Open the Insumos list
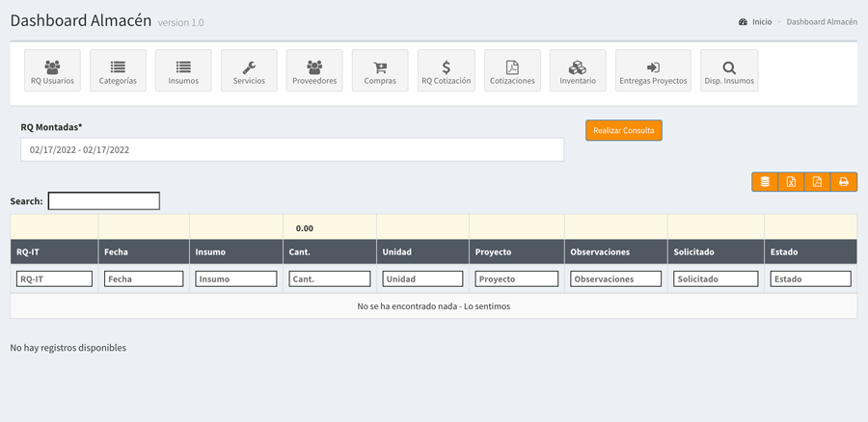Screen dimensions: 868x422 coord(183,71)
